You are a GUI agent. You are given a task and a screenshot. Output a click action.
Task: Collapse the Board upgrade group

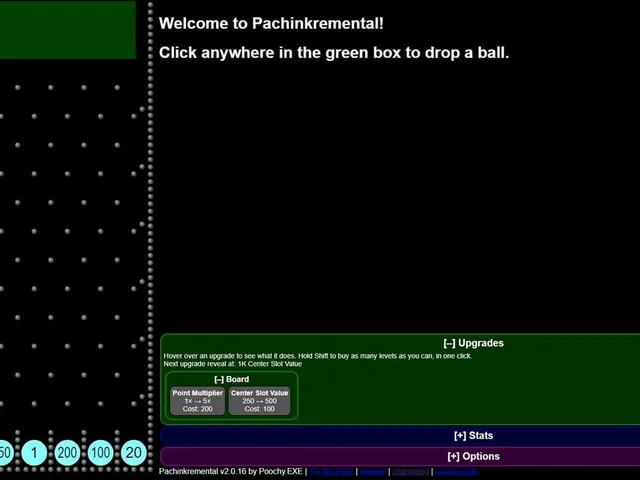pos(231,379)
